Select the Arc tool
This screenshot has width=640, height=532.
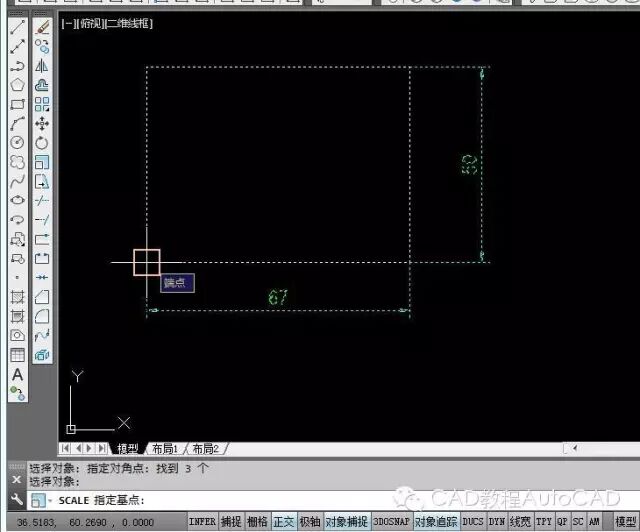pyautogui.click(x=17, y=123)
